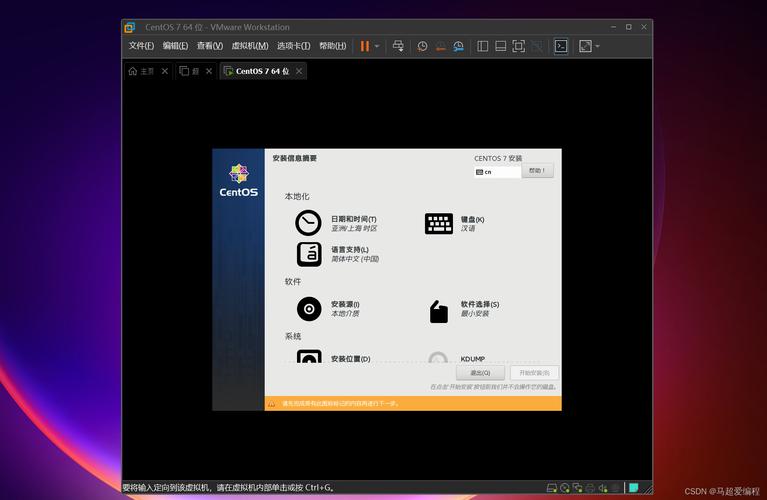Click the 键盘(K) label text

pos(473,219)
